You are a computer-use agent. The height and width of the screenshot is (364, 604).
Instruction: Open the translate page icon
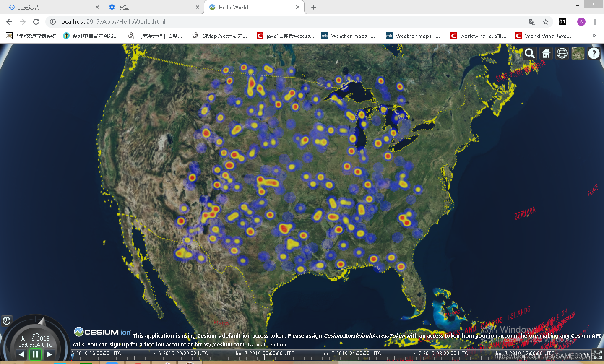[532, 21]
